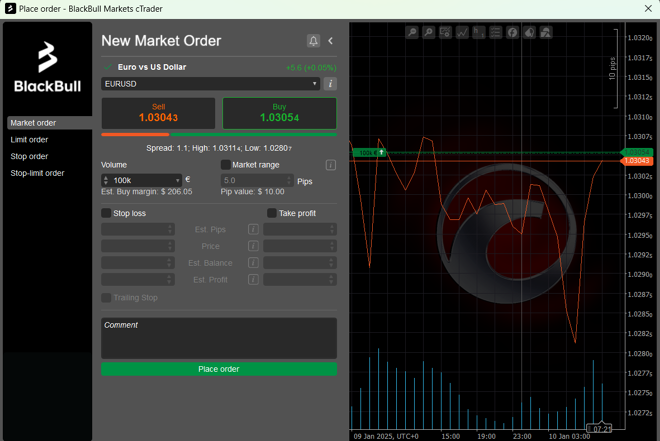The height and width of the screenshot is (441, 660).
Task: Enable the Market range checkbox
Action: coord(226,165)
